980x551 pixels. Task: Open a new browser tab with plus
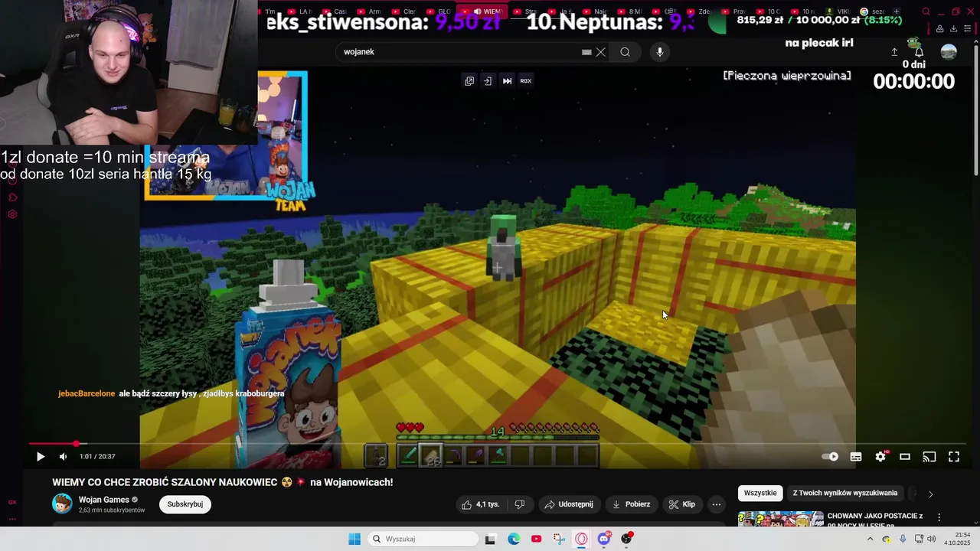tap(897, 11)
